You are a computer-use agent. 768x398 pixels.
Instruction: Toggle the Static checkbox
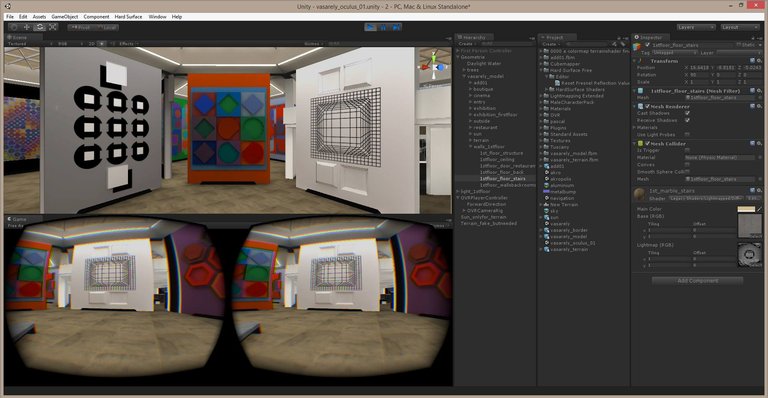pyautogui.click(x=739, y=45)
